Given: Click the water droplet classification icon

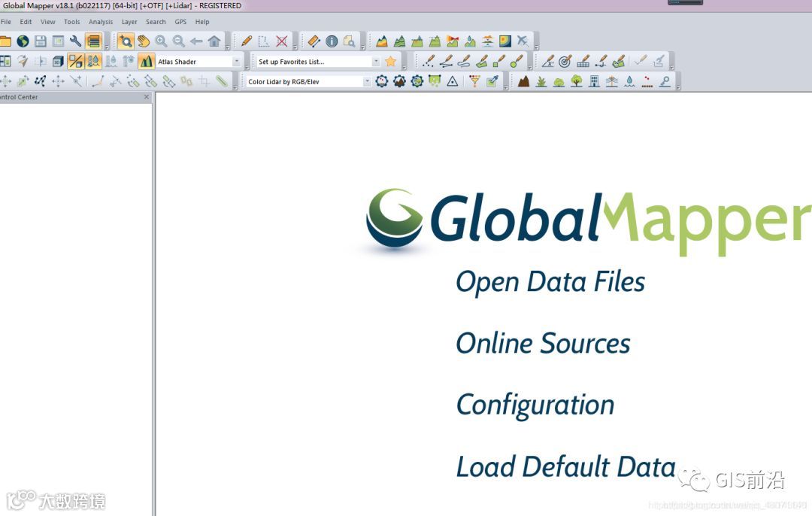Looking at the screenshot, I should coord(630,81).
